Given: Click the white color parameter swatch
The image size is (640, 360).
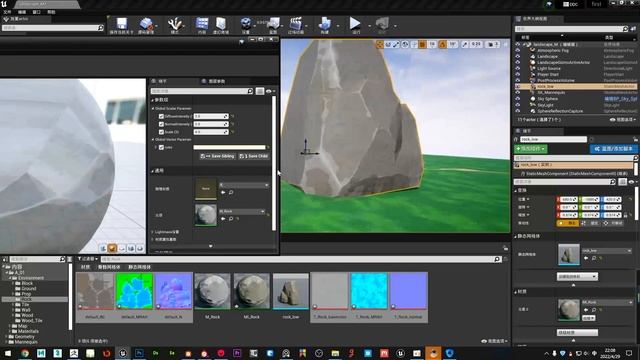Looking at the screenshot, I should point(229,147).
